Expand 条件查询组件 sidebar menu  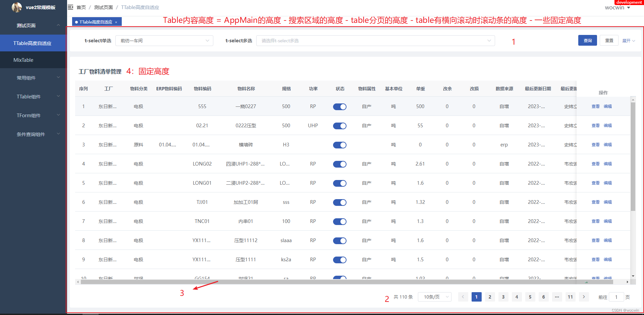click(x=34, y=134)
